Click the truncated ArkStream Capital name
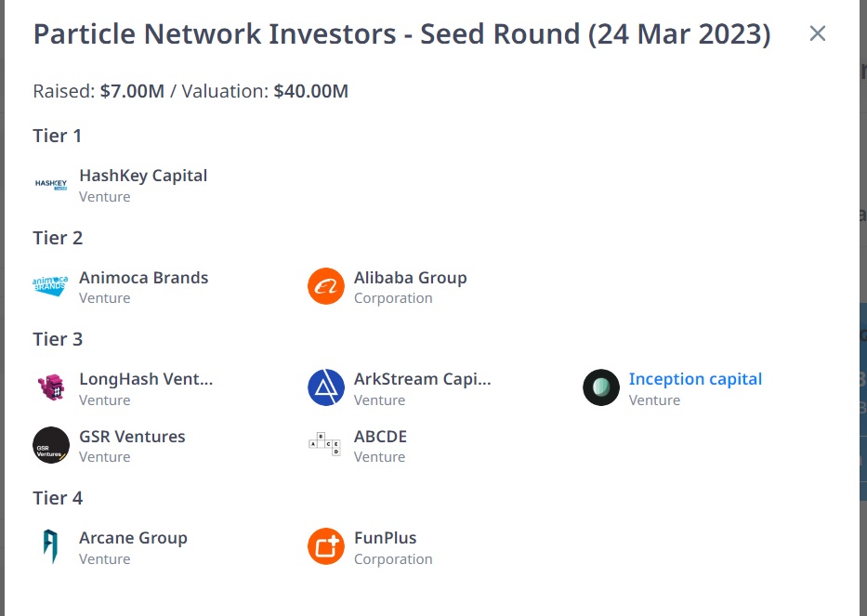Image resolution: width=867 pixels, height=616 pixels. (422, 379)
